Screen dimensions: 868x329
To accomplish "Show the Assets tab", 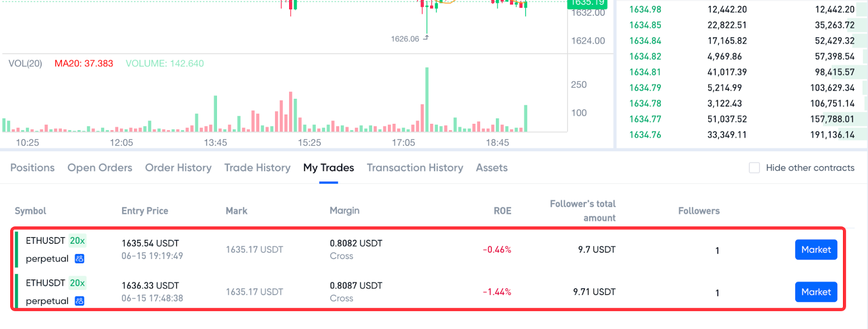I will (x=492, y=168).
